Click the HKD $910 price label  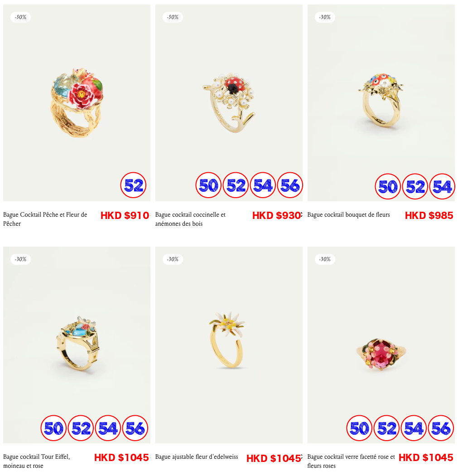(125, 215)
